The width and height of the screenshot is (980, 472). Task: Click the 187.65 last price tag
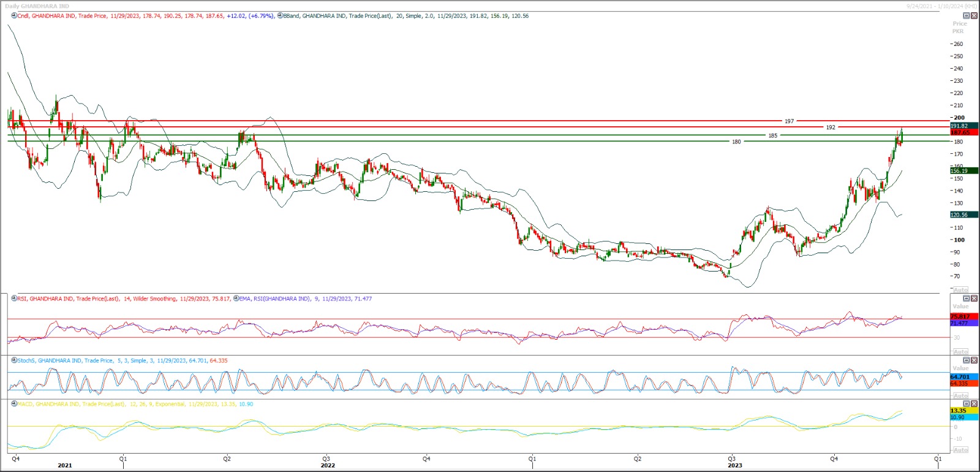[x=963, y=132]
